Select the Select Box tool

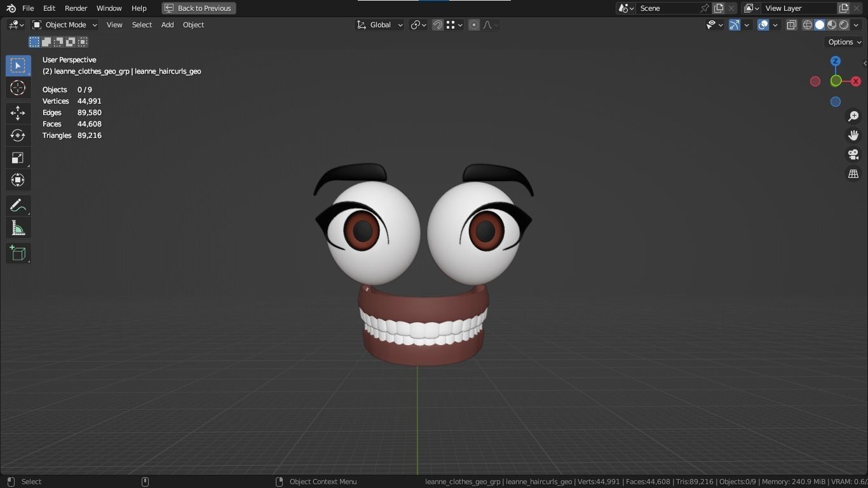coord(18,65)
